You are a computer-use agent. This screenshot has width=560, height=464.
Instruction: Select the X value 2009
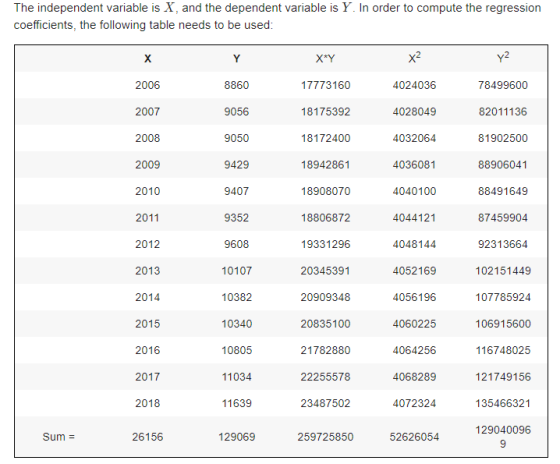[x=148, y=165]
